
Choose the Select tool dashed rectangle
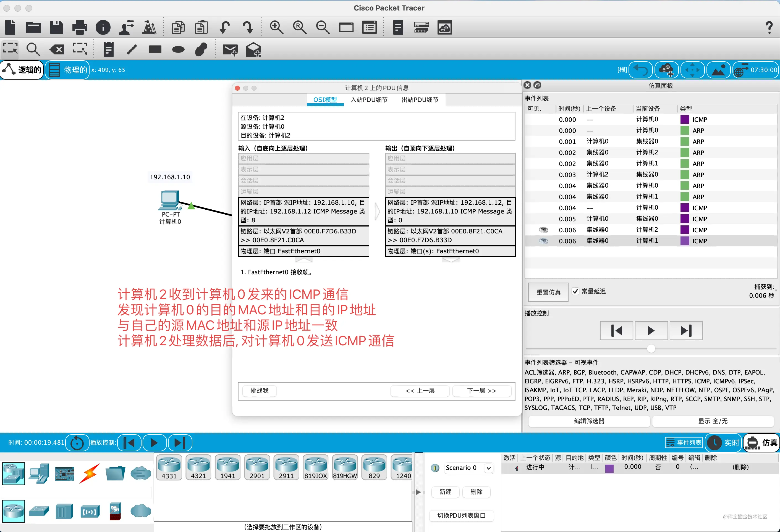coord(10,49)
